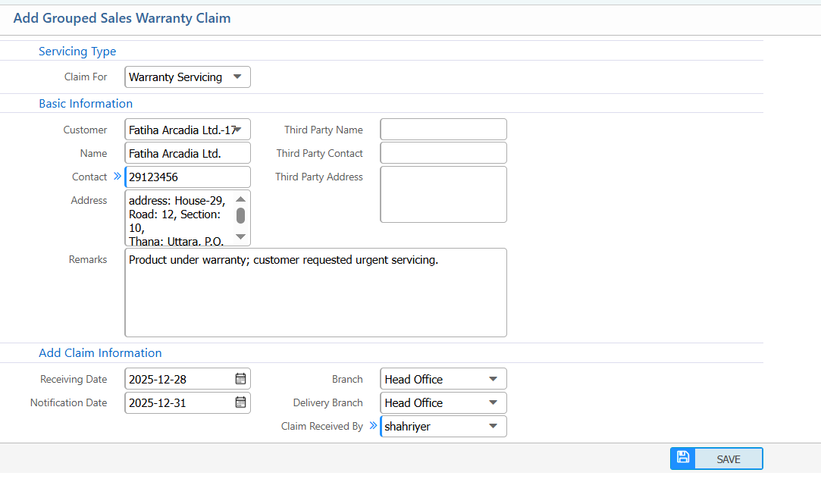821x504 pixels.
Task: Click into the Third Party Address box
Action: [x=443, y=194]
